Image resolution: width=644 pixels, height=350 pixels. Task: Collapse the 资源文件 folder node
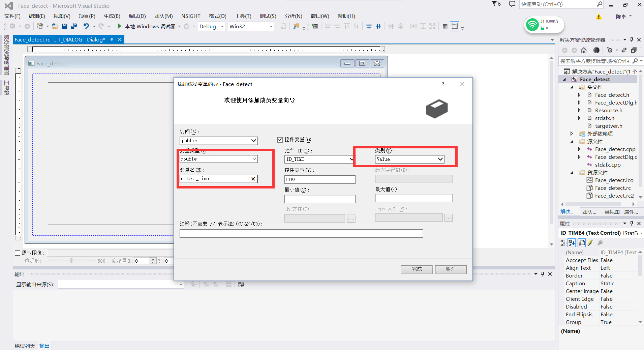pyautogui.click(x=572, y=173)
